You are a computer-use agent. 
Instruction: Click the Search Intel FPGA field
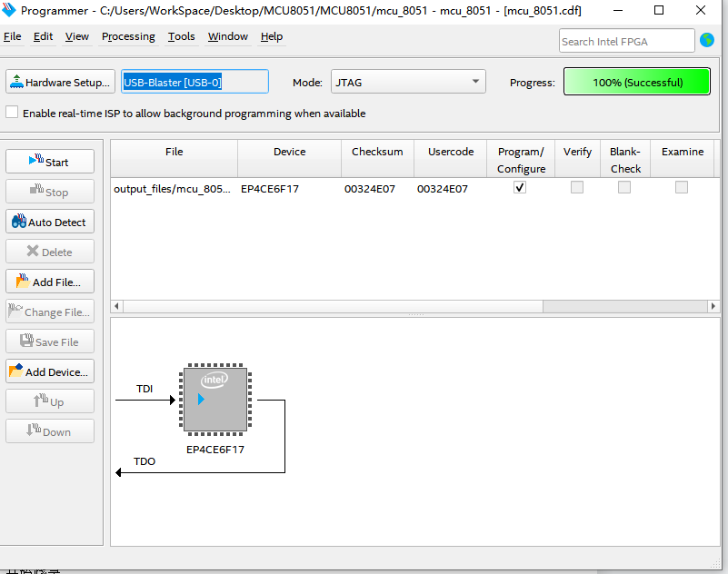625,41
